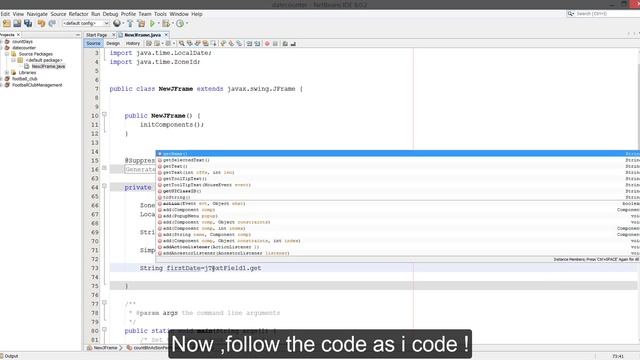Minimize the Projects panel
This screenshot has height=360, width=640.
(78, 35)
